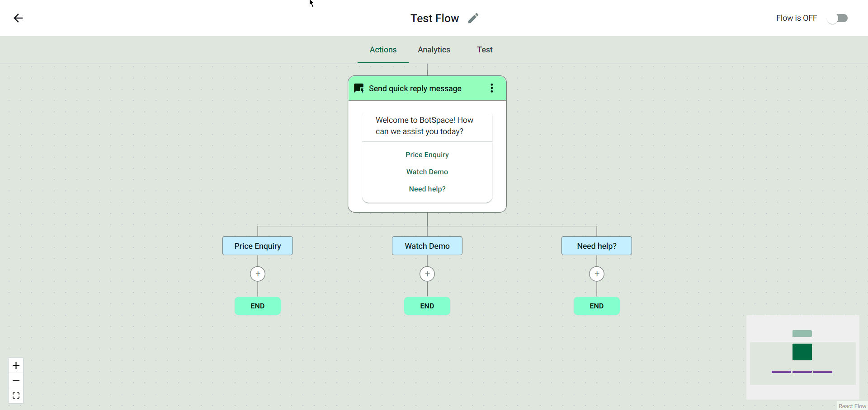Switch to the Analytics tab

pyautogui.click(x=434, y=50)
